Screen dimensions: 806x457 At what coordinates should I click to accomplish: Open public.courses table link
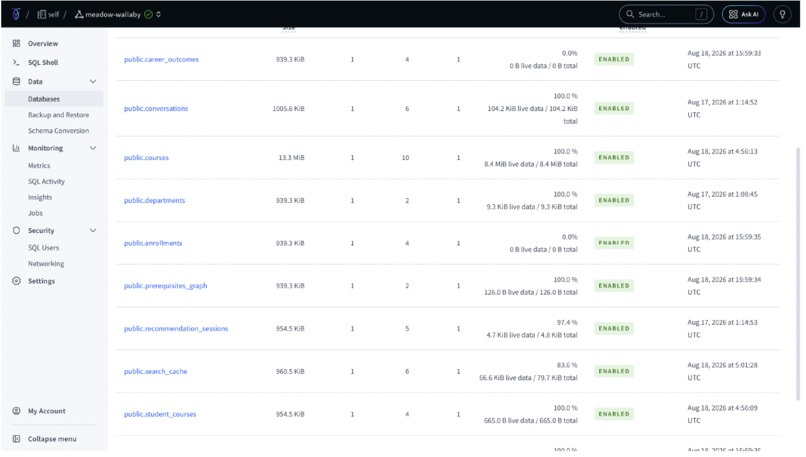(x=146, y=158)
